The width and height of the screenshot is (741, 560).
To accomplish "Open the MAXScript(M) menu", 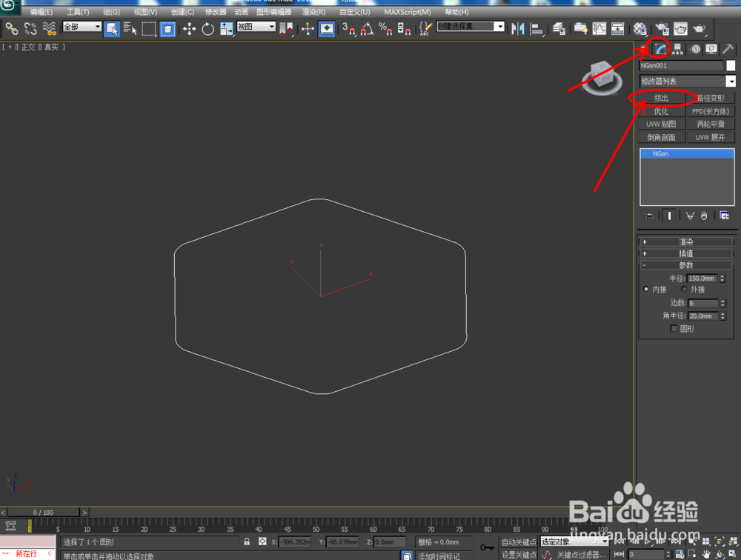I will [x=408, y=12].
